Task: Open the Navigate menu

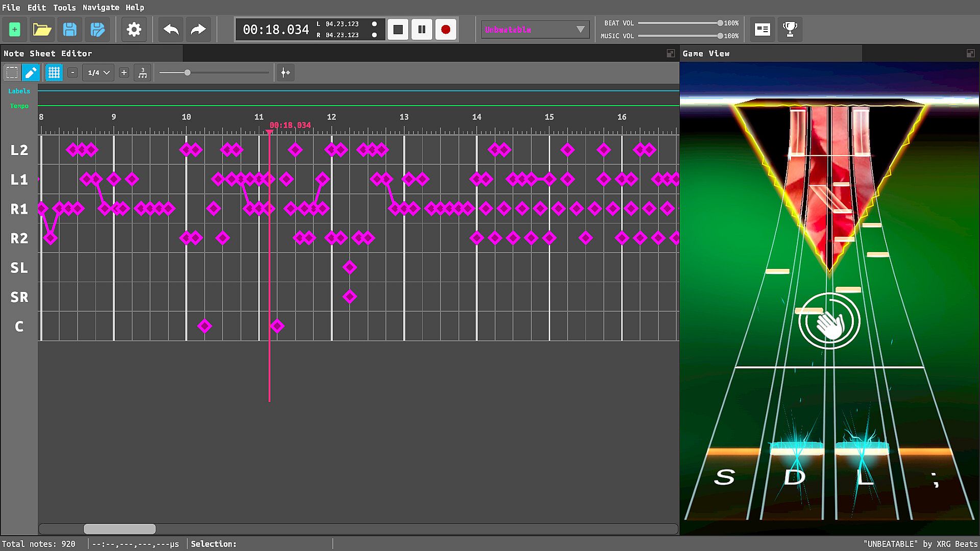Action: point(101,7)
